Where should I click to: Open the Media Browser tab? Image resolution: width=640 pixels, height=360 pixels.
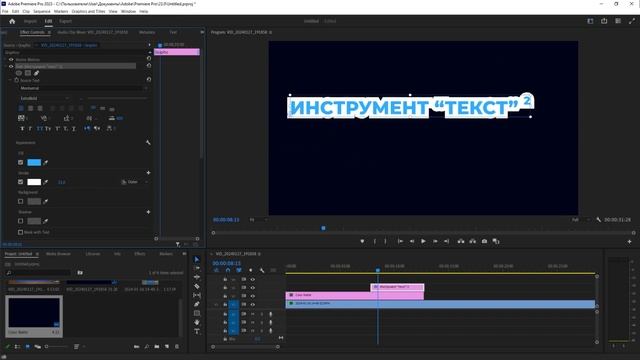[x=58, y=254]
